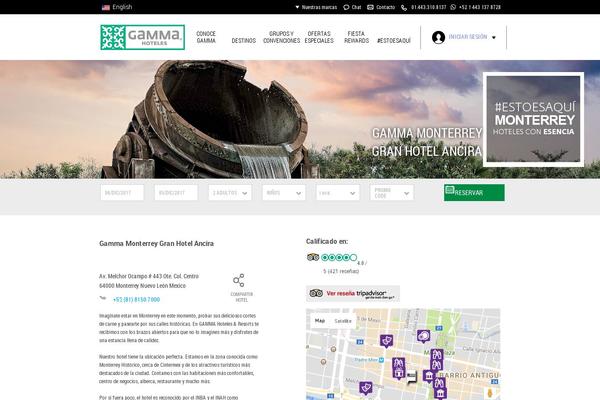Click the museum marker left of Barrio Antiguo
Image resolution: width=600 pixels, height=400 pixels.
[429, 376]
